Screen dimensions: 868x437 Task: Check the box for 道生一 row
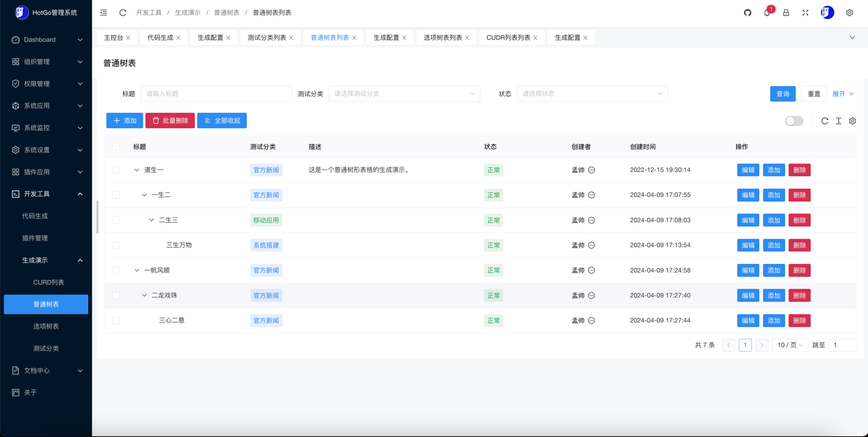click(116, 170)
